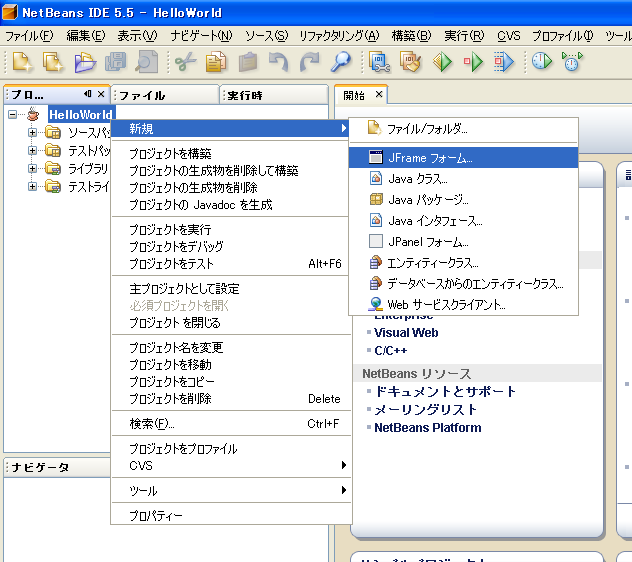Click the Cut scissors toolbar icon

[185, 62]
